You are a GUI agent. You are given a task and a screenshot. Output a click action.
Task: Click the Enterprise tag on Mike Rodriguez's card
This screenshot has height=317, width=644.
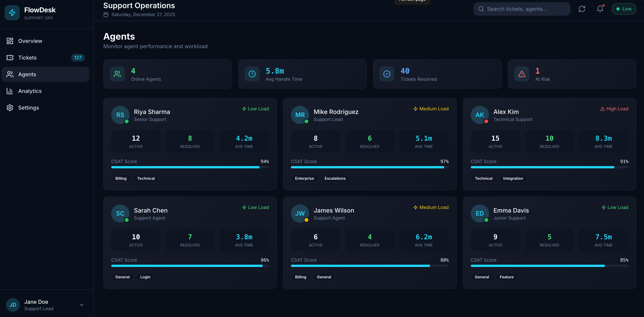[304, 178]
